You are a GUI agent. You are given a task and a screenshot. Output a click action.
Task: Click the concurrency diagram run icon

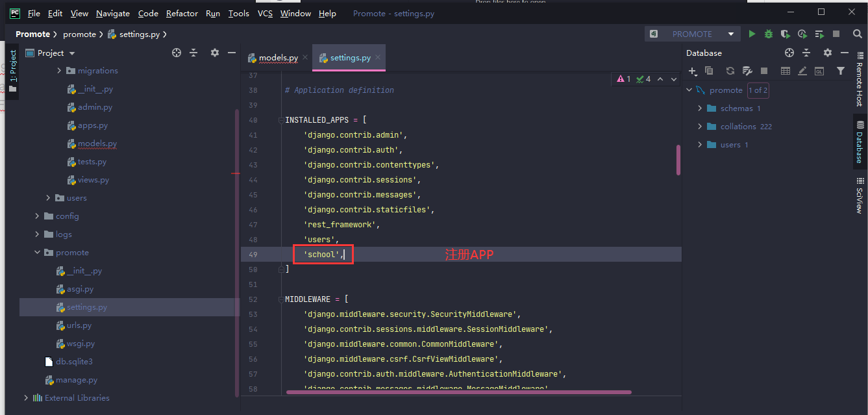pyautogui.click(x=819, y=34)
